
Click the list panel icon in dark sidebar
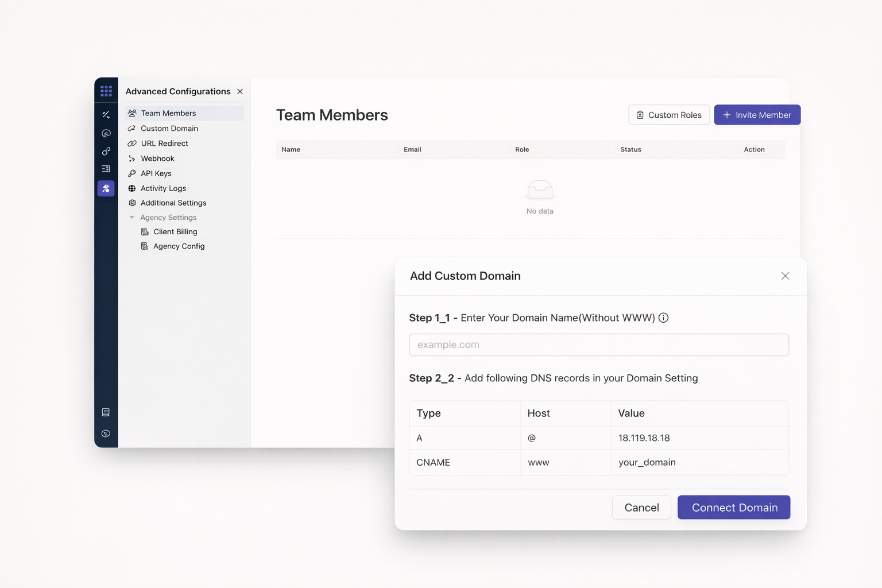point(106,169)
